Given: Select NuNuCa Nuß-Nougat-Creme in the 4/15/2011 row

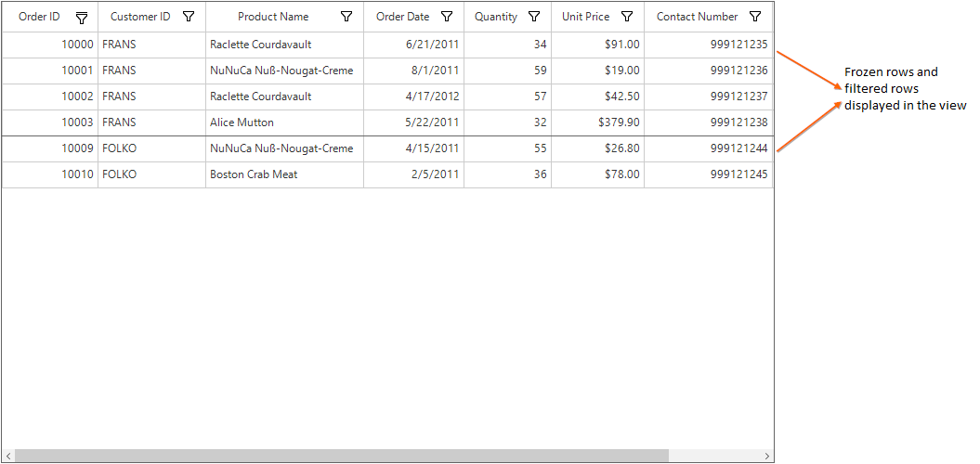Looking at the screenshot, I should [x=284, y=149].
